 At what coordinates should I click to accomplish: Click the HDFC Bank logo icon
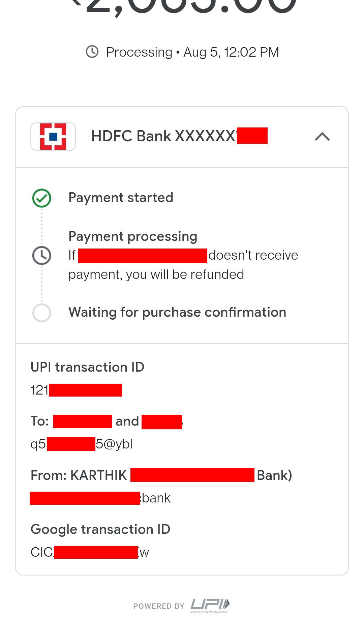click(x=53, y=136)
